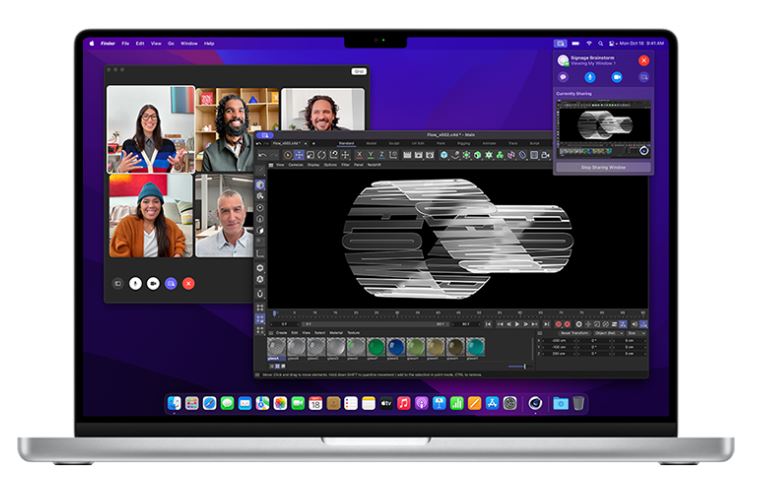Open the Cameras menu in the viewport
The width and height of the screenshot is (764, 487).
coord(294,164)
